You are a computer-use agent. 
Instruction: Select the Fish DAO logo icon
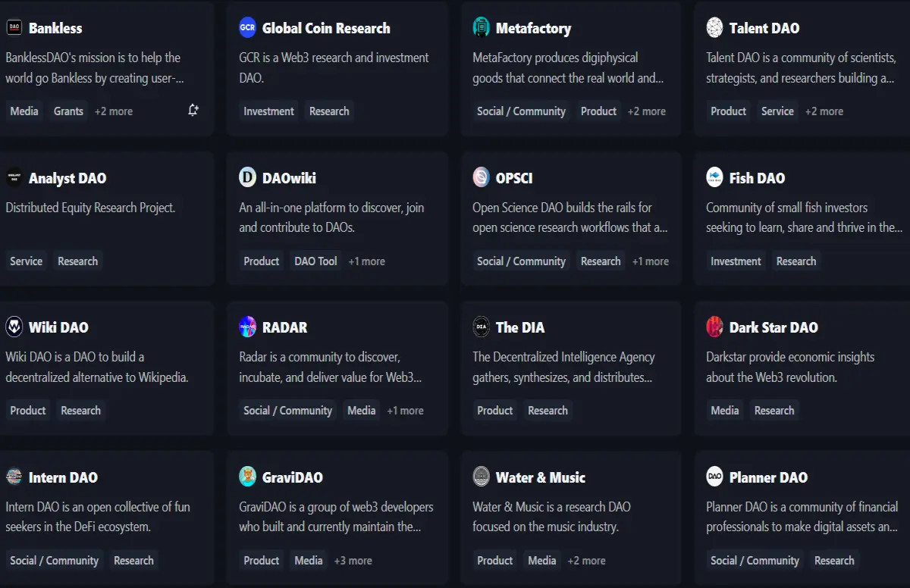[x=715, y=178]
